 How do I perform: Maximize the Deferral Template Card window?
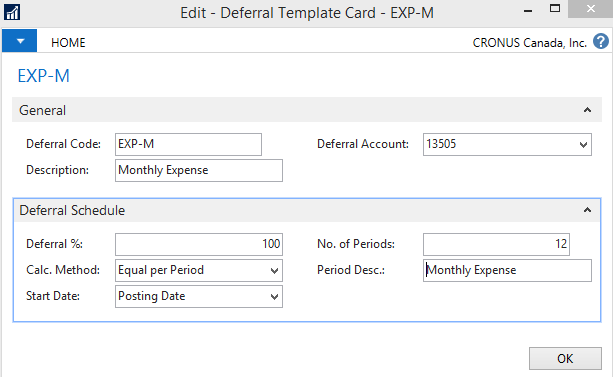click(x=554, y=9)
